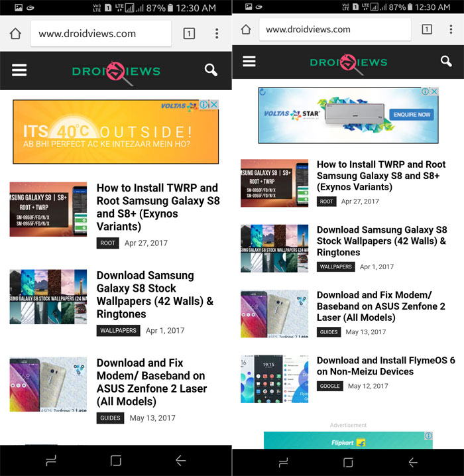Click ROOT category tag on left page
The width and height of the screenshot is (464, 476).
point(107,243)
